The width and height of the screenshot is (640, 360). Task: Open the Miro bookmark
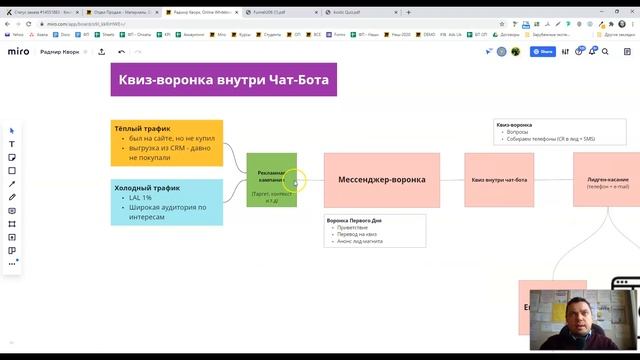coord(218,35)
